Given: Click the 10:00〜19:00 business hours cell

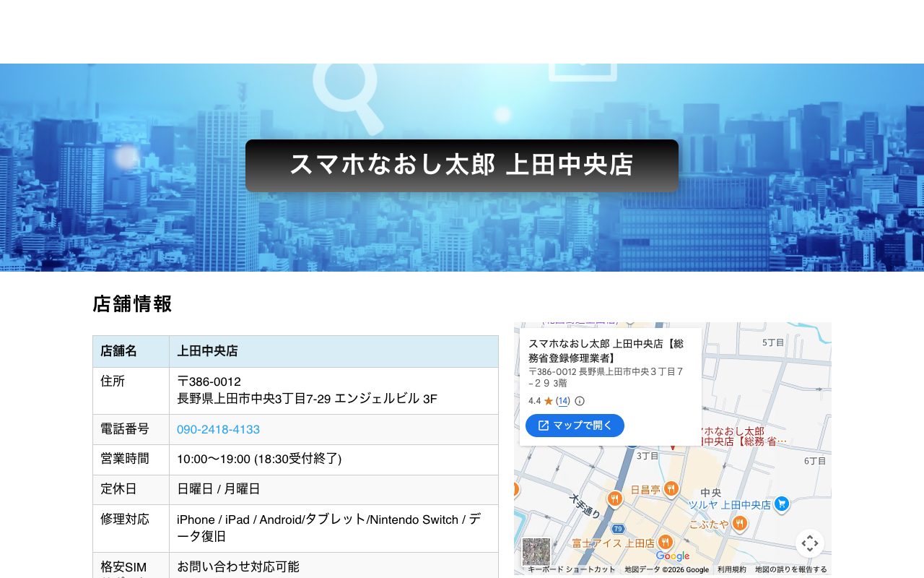Looking at the screenshot, I should (x=334, y=459).
